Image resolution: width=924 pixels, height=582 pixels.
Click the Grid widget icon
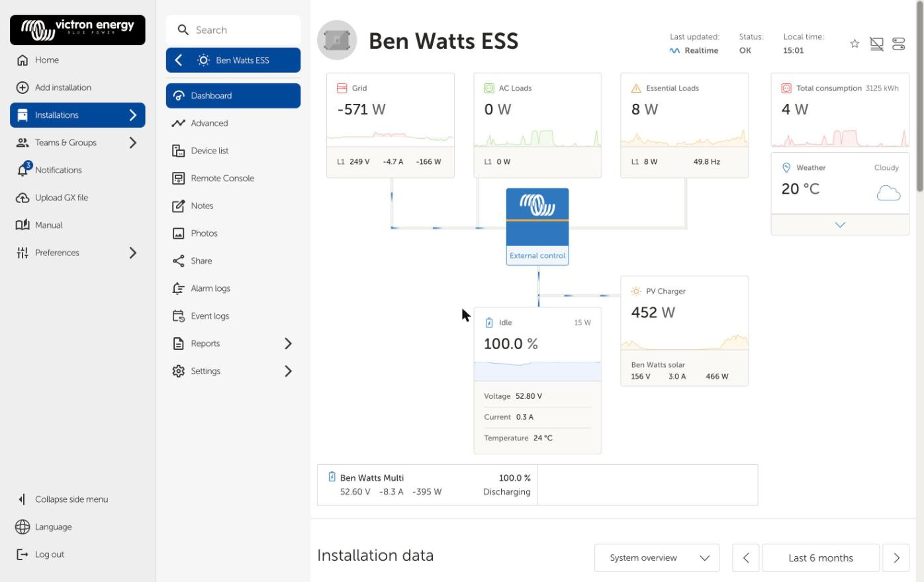[342, 88]
